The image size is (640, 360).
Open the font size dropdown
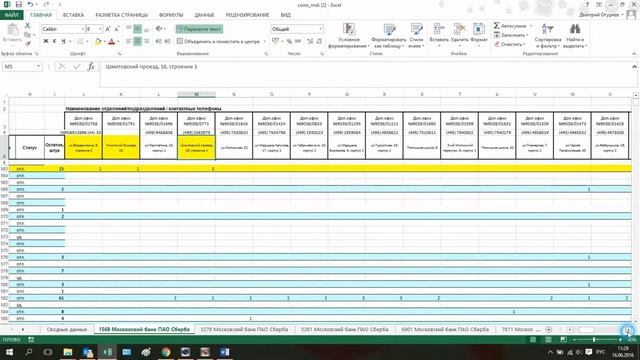(x=100, y=29)
